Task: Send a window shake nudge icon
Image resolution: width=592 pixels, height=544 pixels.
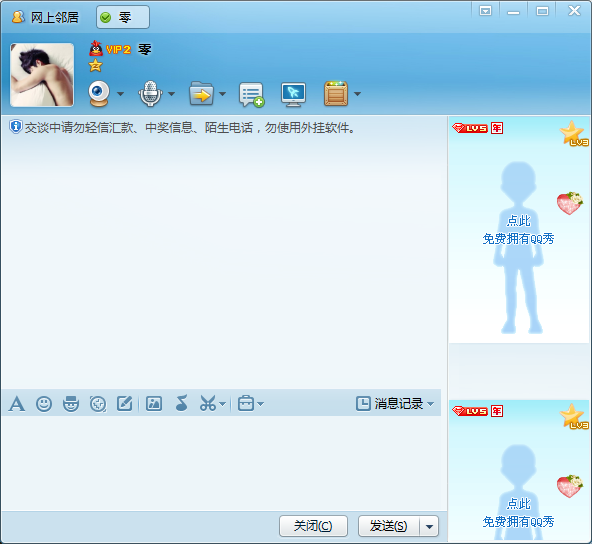Action: 98,404
